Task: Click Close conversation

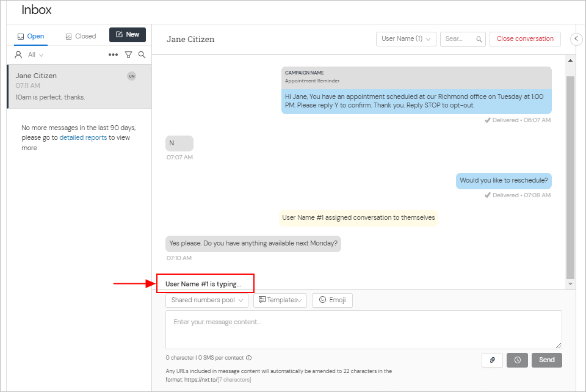Action: (x=525, y=38)
